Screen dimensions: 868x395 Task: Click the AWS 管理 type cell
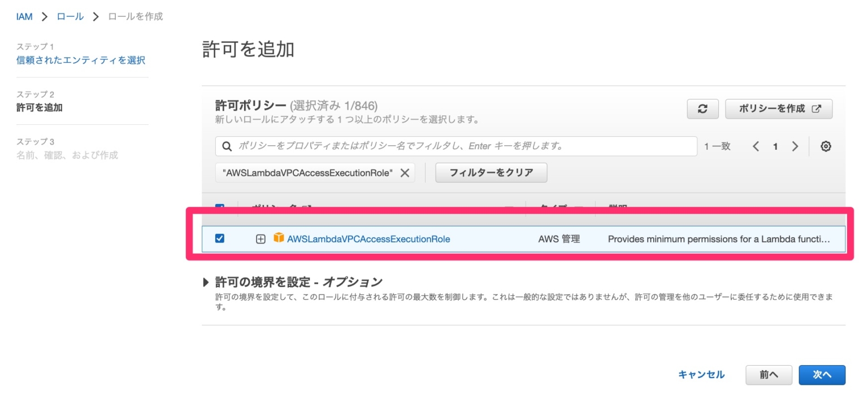coord(559,239)
